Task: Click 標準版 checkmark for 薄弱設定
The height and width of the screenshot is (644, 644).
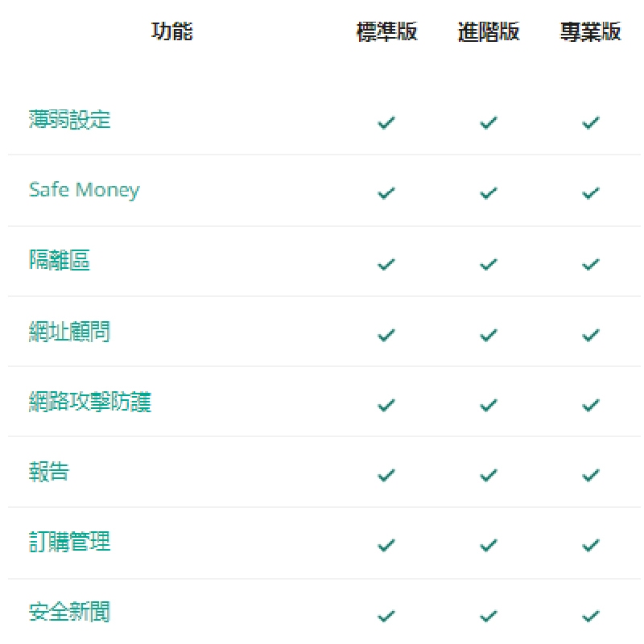Action: (x=386, y=123)
